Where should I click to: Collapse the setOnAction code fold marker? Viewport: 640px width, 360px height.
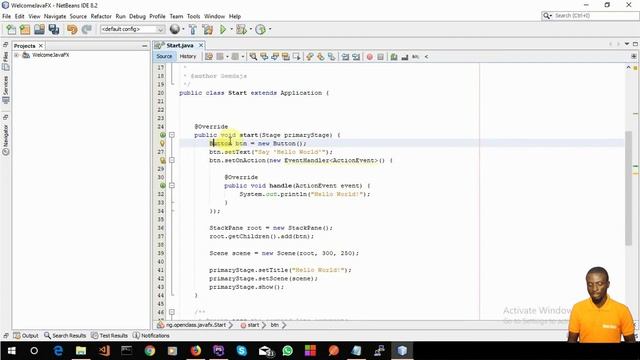click(172, 160)
